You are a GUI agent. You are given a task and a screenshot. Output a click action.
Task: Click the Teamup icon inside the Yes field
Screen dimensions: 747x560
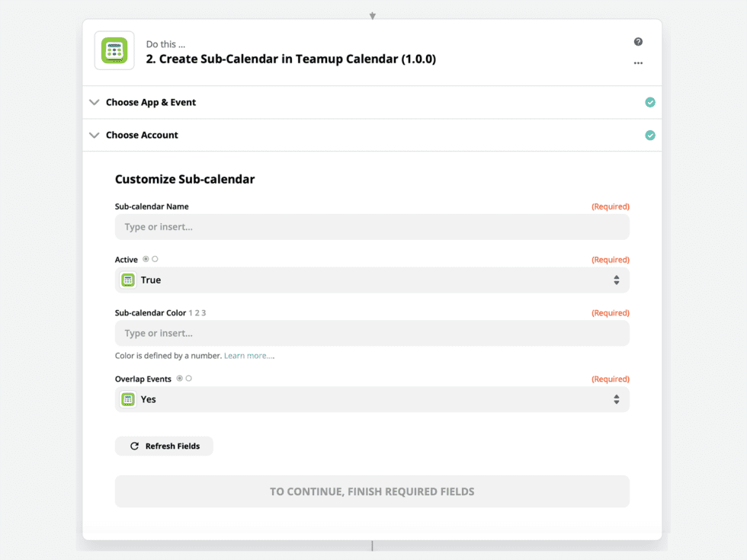[127, 399]
